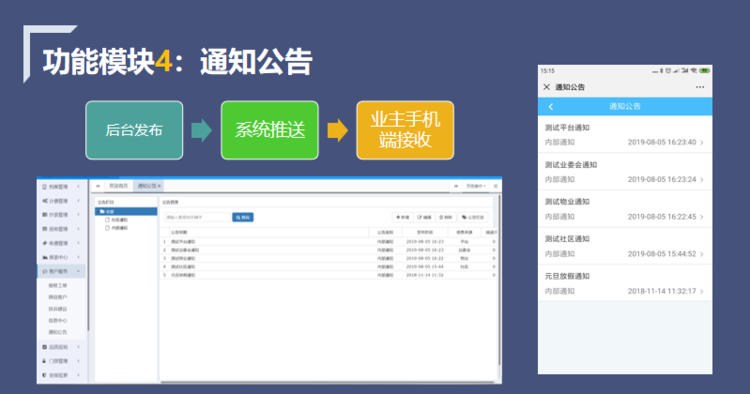Click the 抄表管理 sidebar icon
Screen dimensions: 750x394
[x=44, y=215]
